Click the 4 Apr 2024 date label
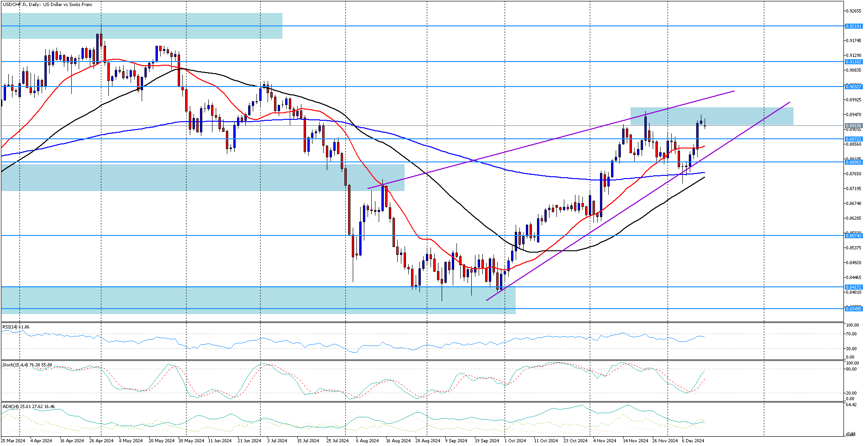The width and height of the screenshot is (868, 446). (41, 441)
